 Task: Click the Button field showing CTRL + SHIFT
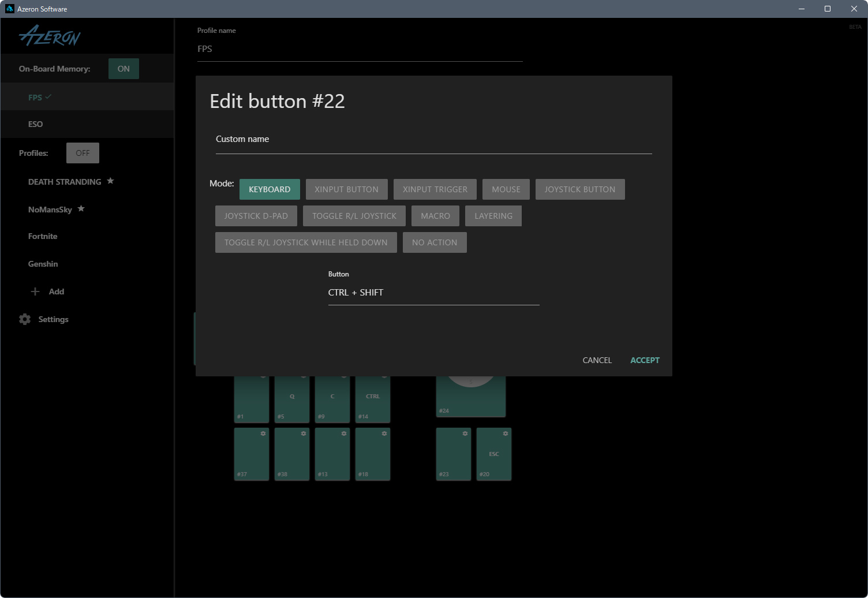(x=433, y=293)
